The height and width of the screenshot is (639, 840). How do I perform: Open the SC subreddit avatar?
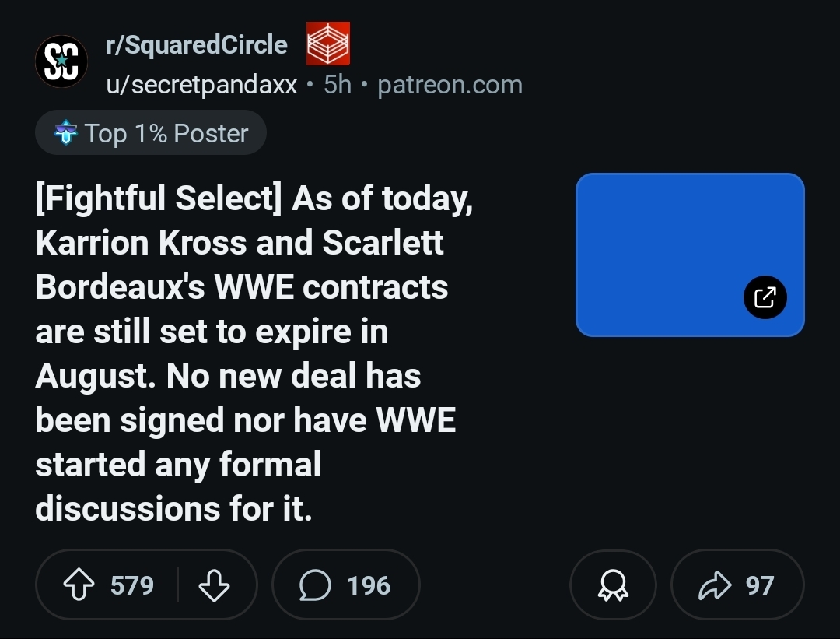[x=61, y=61]
